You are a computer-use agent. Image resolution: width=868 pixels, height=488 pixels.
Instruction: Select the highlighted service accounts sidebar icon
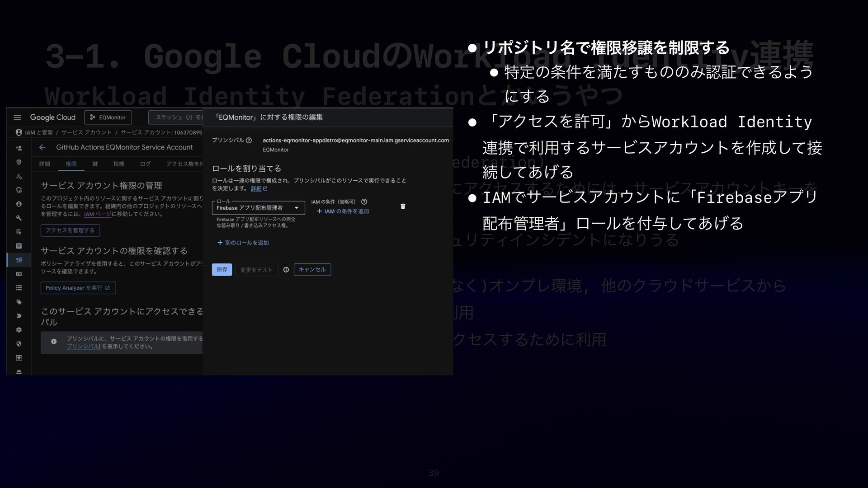click(x=19, y=260)
